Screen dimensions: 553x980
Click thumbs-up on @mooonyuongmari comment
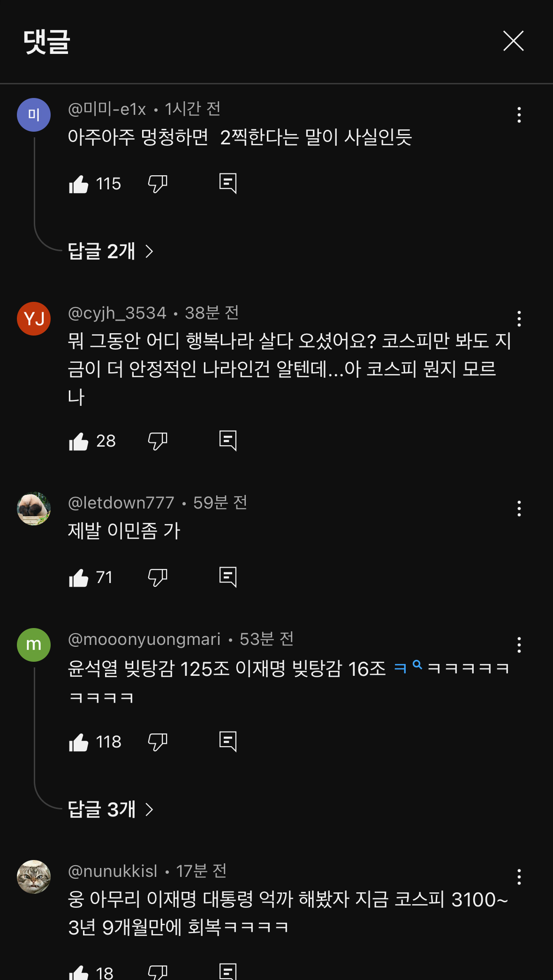(79, 742)
